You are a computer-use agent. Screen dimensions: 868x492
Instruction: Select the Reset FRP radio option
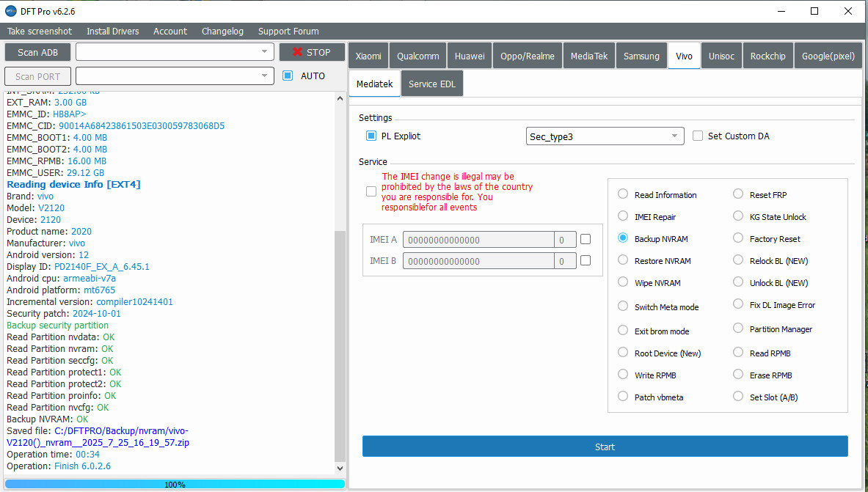738,194
